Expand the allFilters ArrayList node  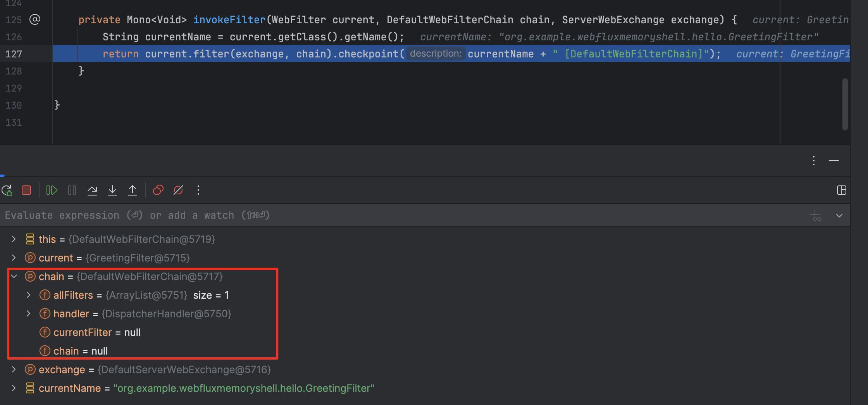point(29,295)
